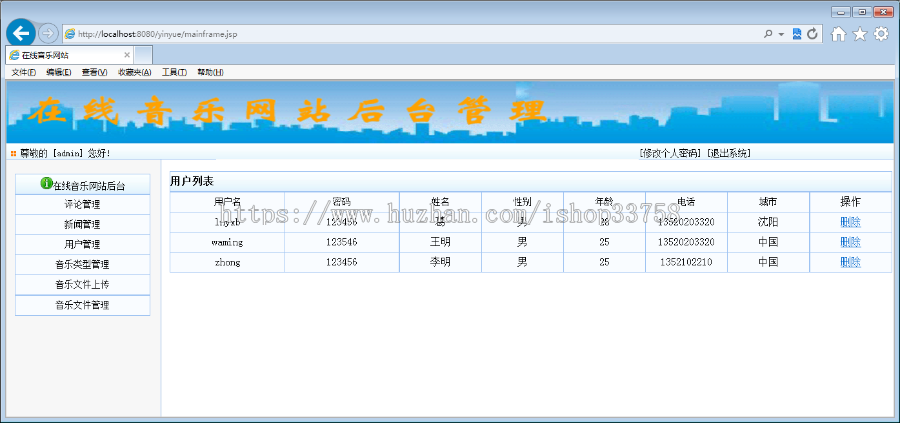
Task: Click the city cell 沈阳
Action: (x=768, y=222)
